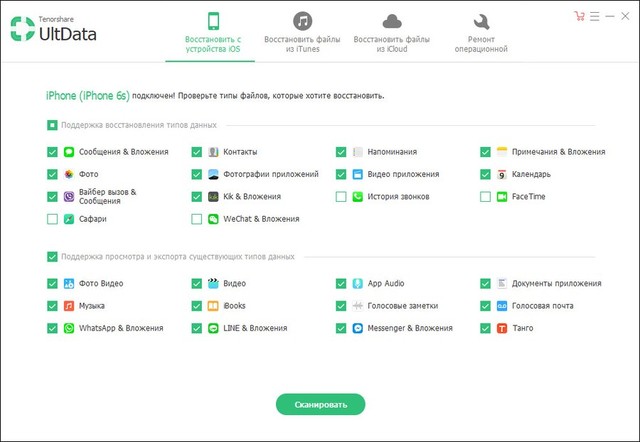Screen dimensions: 640x442
Task: Tick the FaceTime checkbox
Action: [x=486, y=197]
